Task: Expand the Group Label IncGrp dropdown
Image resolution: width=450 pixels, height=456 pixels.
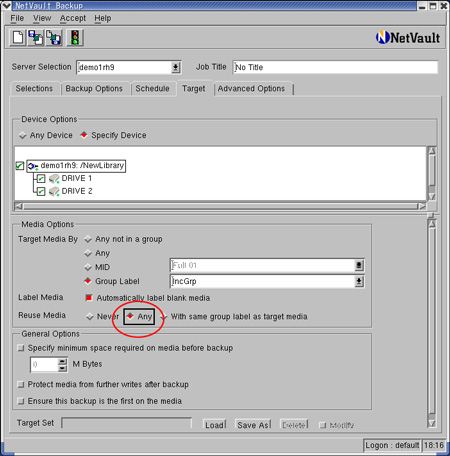Action: [359, 282]
